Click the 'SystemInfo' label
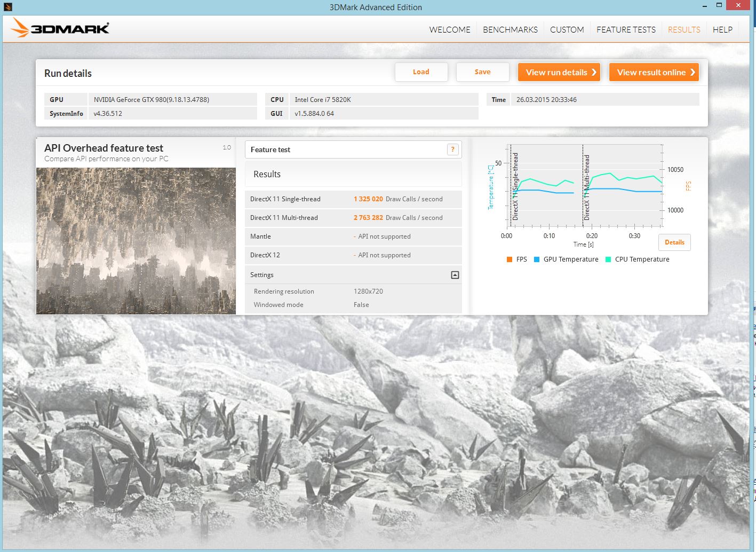 66,114
